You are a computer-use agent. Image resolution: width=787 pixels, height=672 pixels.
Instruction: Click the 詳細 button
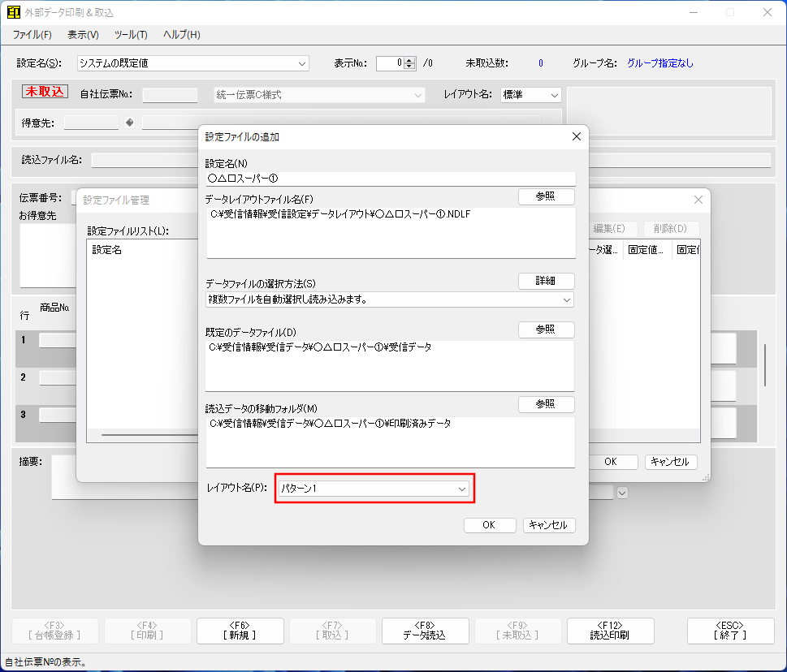tap(546, 281)
